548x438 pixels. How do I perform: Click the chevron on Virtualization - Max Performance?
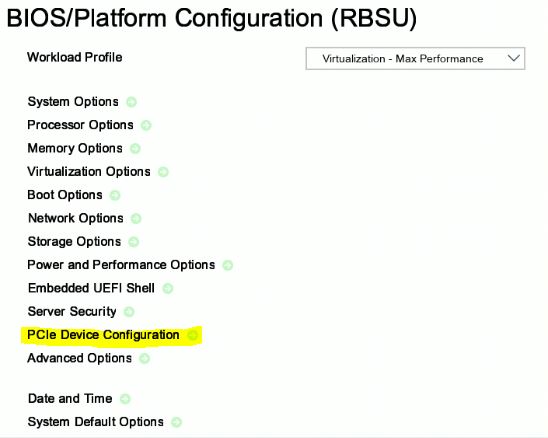[514, 58]
